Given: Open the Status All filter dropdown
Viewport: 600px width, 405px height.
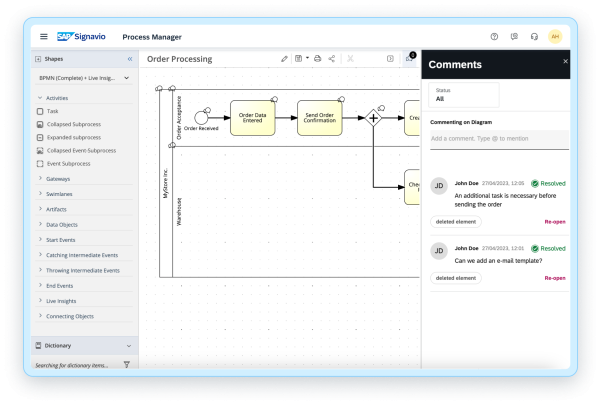Looking at the screenshot, I should (463, 95).
